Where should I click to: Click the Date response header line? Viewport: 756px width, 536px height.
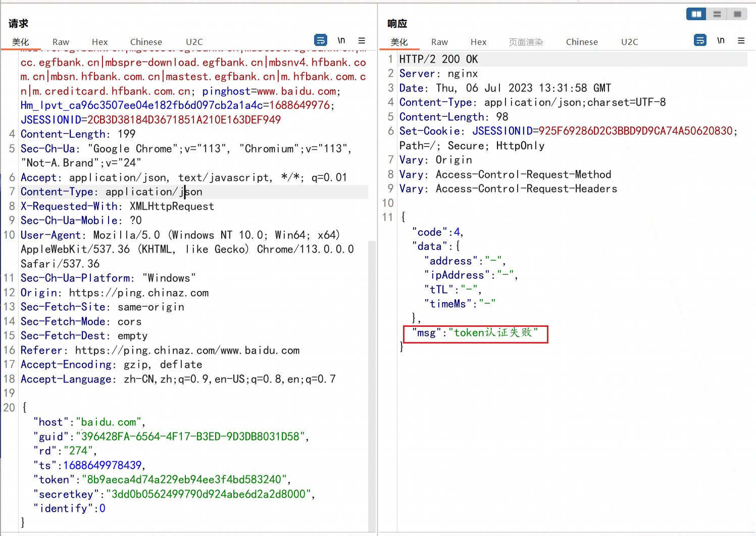[505, 88]
